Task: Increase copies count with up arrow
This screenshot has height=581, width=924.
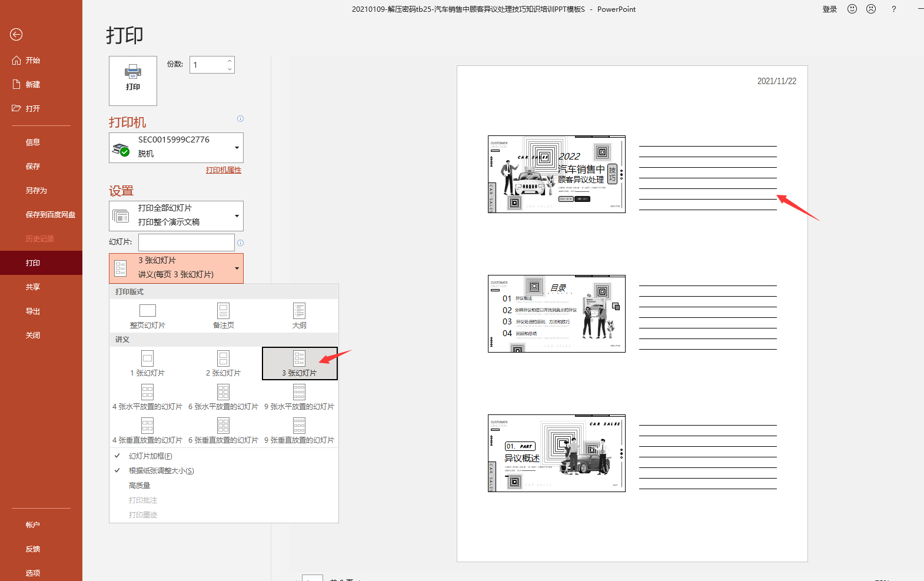Action: [x=230, y=61]
